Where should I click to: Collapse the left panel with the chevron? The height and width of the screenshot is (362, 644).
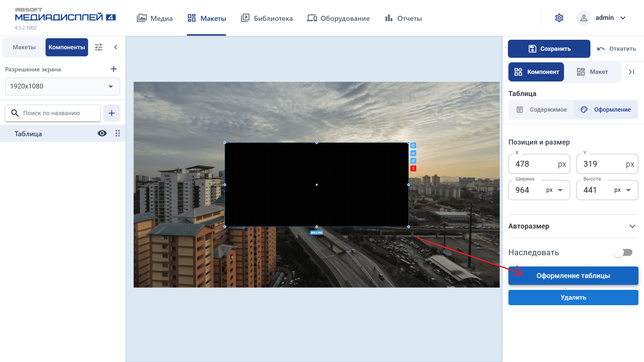116,47
